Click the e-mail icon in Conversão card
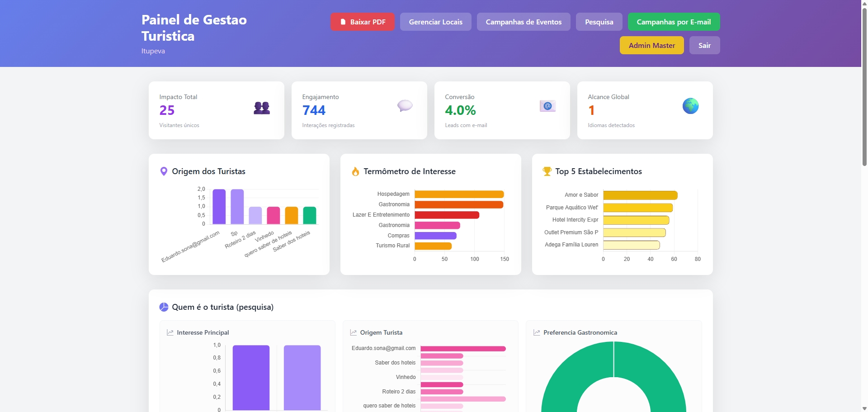This screenshot has width=868, height=412. pos(547,106)
